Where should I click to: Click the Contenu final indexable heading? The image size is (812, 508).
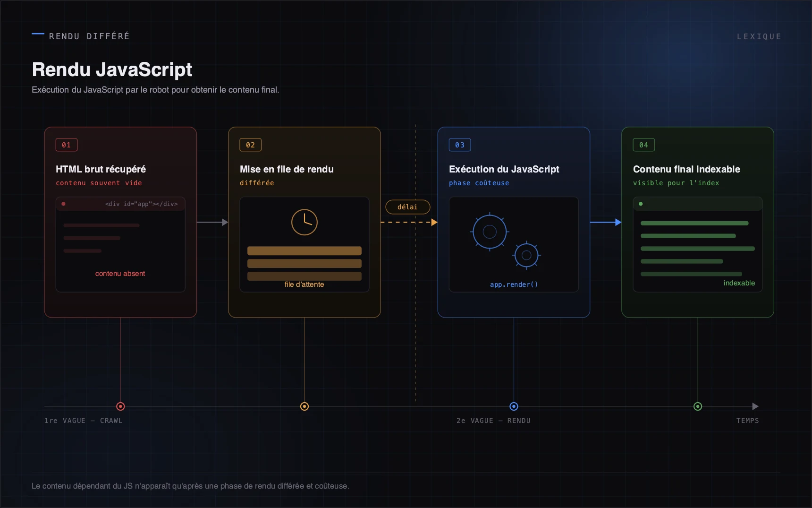tap(686, 169)
